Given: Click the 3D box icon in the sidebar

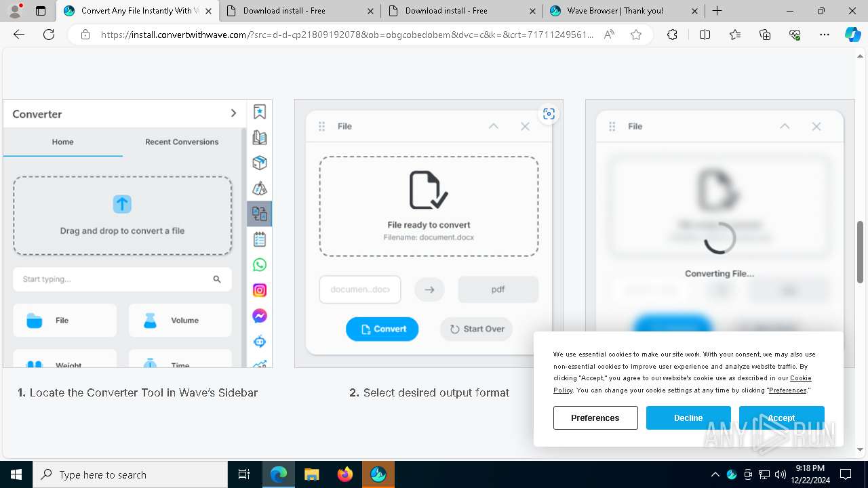Looking at the screenshot, I should tap(260, 163).
